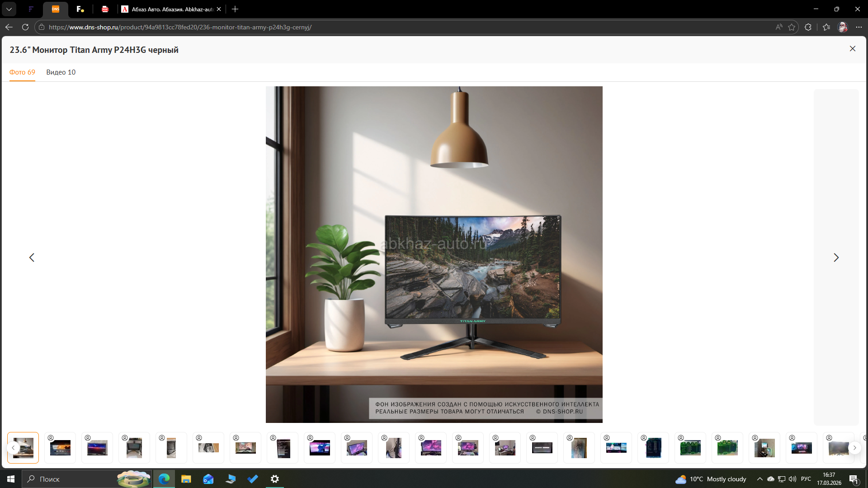
Task: Select the second photo thumbnail
Action: 60,448
